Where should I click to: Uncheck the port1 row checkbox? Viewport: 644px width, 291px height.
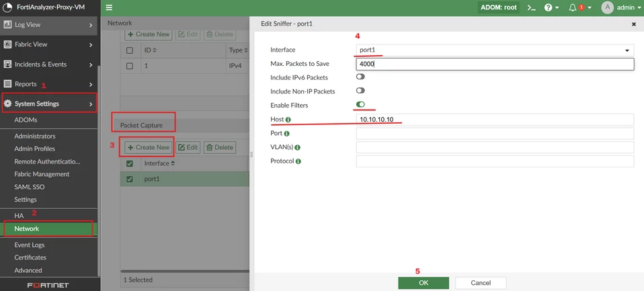pyautogui.click(x=130, y=179)
